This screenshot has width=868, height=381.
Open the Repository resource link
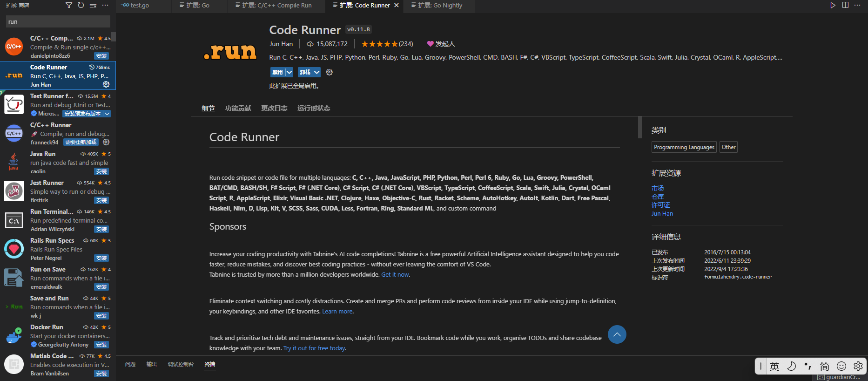click(658, 197)
